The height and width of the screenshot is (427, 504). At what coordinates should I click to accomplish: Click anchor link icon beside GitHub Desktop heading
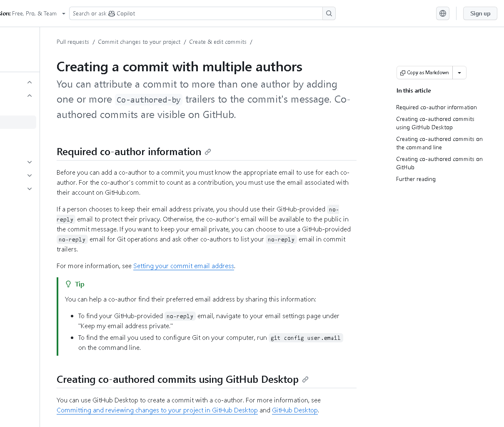pyautogui.click(x=305, y=379)
